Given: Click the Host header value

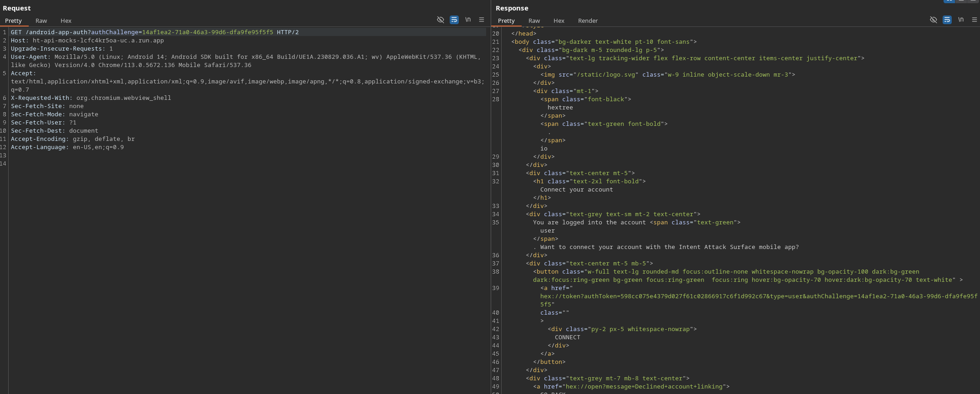Looking at the screenshot, I should (x=98, y=41).
